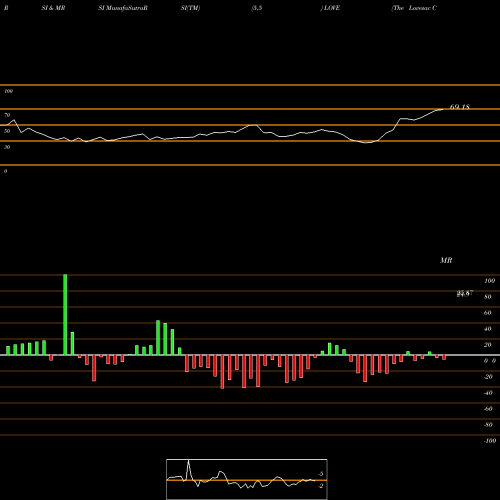Click the '(The Lovesac C' company title

(414, 8)
